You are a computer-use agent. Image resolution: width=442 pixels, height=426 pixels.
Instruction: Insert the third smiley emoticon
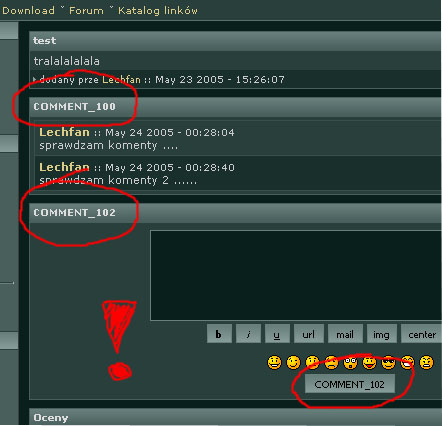pyautogui.click(x=312, y=363)
